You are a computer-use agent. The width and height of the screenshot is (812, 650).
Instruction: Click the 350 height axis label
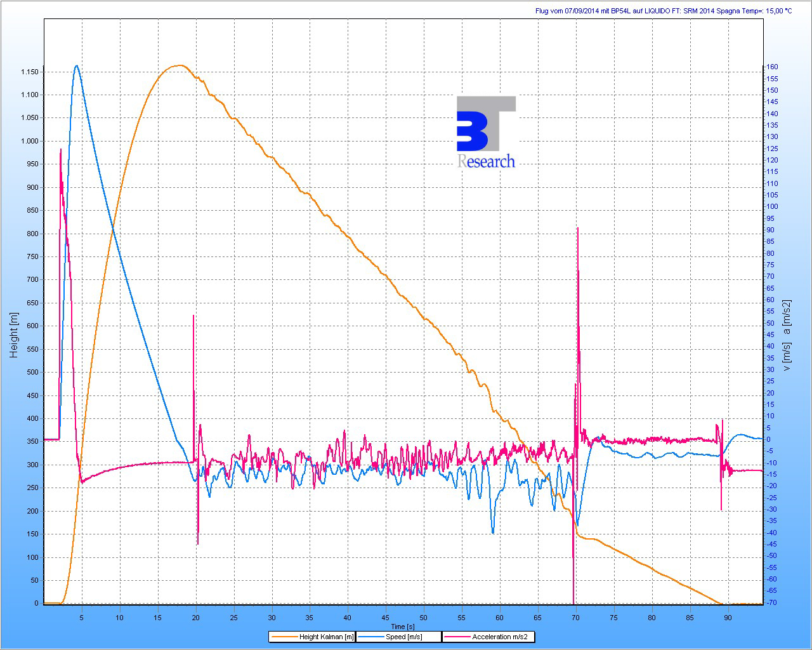(x=32, y=442)
